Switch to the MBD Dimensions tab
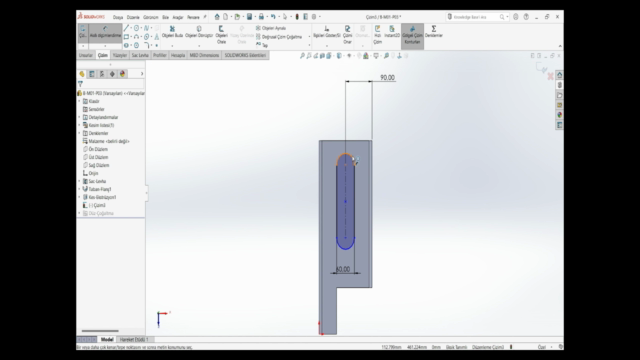This screenshot has height=360, width=640. (x=204, y=55)
